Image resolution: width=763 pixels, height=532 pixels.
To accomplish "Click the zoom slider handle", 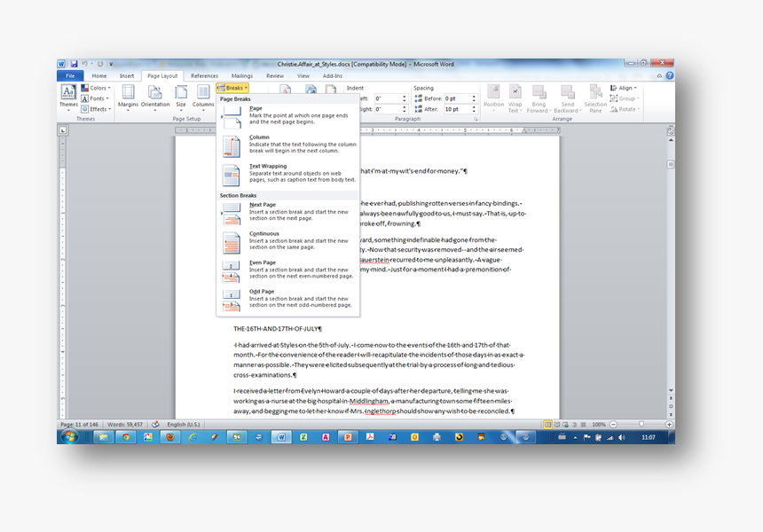I will 641,425.
